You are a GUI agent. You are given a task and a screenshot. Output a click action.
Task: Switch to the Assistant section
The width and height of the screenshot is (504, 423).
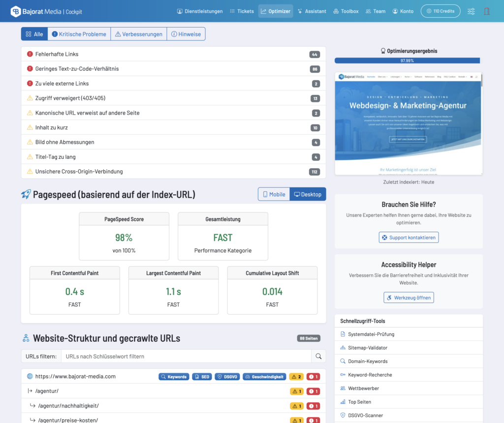[312, 10]
